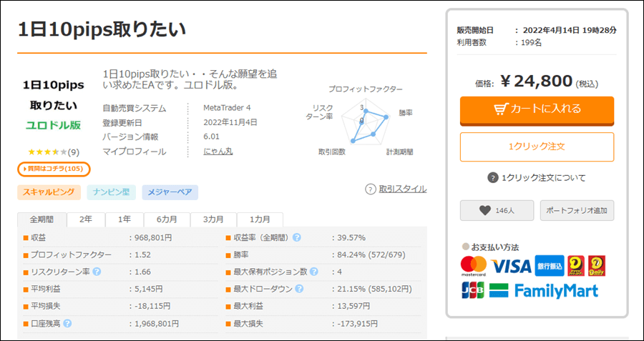The width and height of the screenshot is (644, 341).
Task: Switch to the 2年 tab
Action: click(86, 219)
